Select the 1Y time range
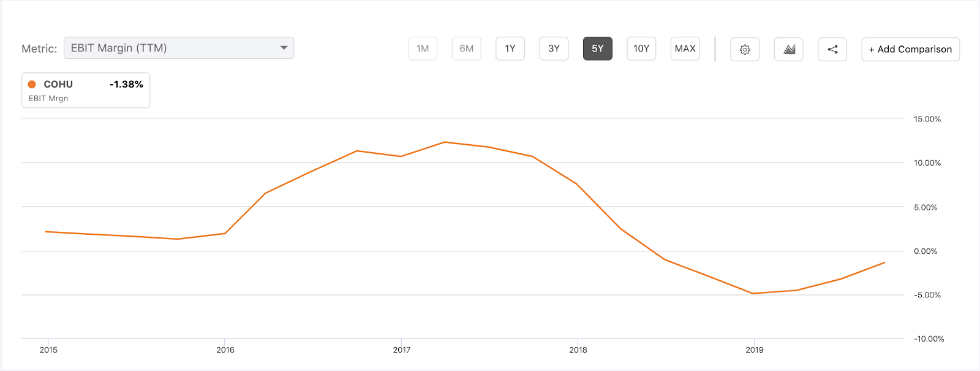Screen dimensions: 980x371 click(510, 48)
